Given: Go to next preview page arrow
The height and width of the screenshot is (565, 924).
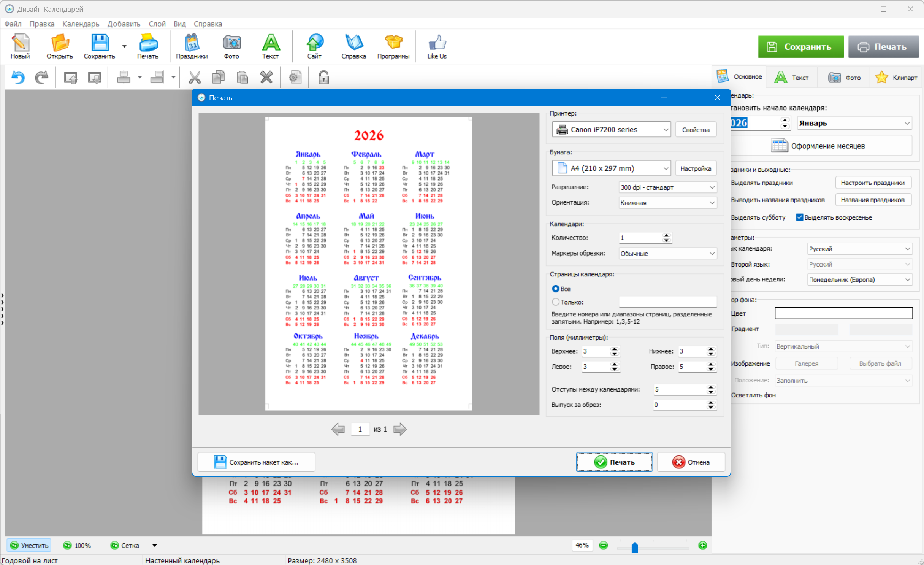Looking at the screenshot, I should pos(400,429).
